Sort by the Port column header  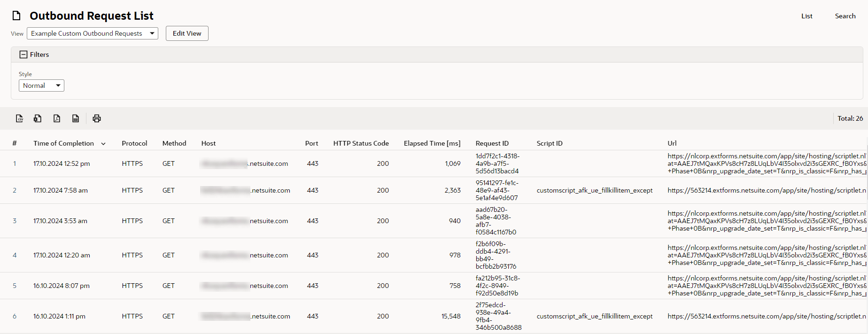(x=311, y=143)
